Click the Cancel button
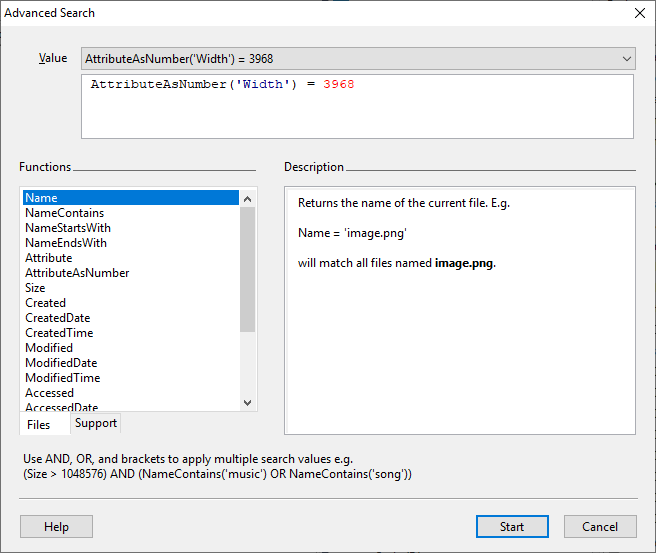 600,527
